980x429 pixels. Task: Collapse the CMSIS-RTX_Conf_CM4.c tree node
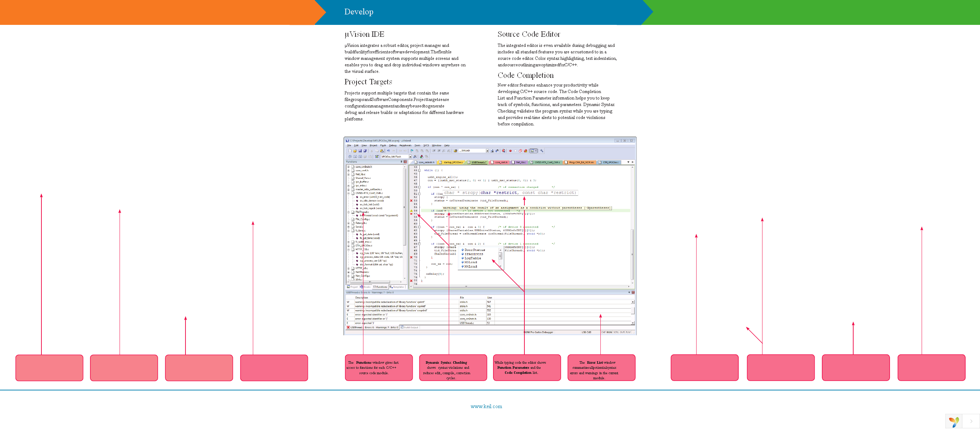pyautogui.click(x=349, y=193)
